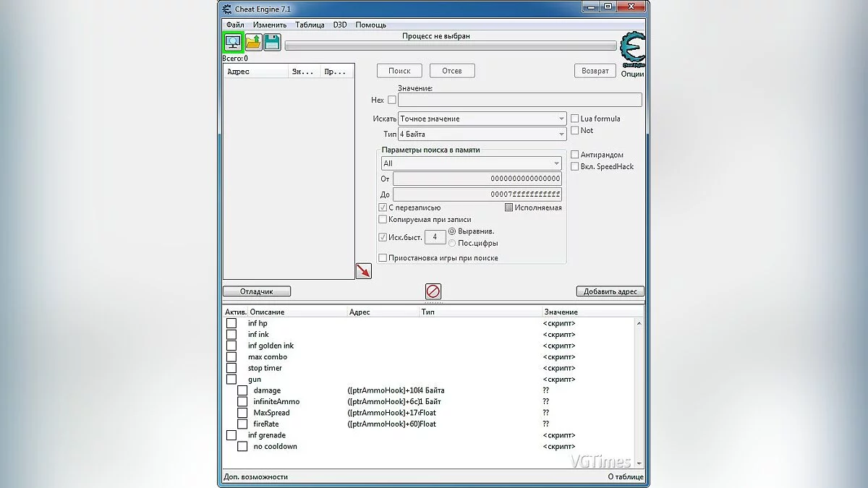
Task: Open the 4 Байта value type dropdown
Action: coord(482,134)
